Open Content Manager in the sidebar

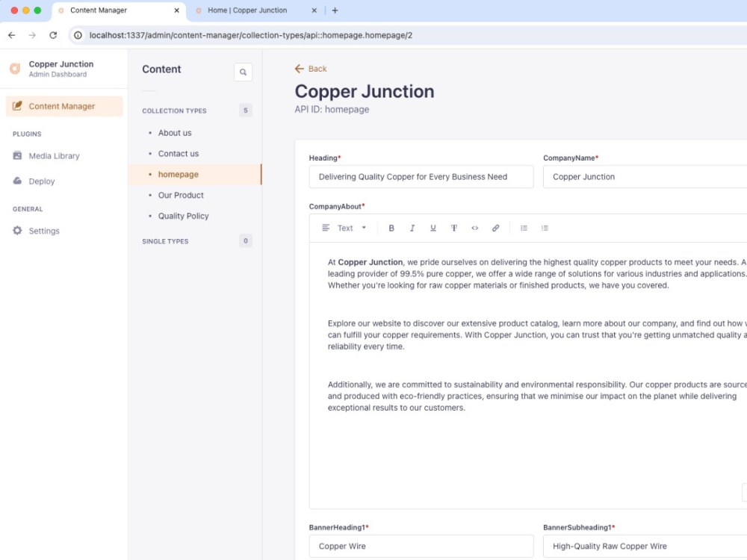coord(64,106)
